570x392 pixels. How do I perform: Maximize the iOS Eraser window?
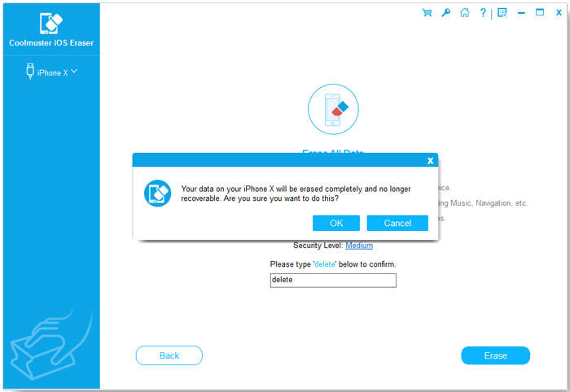click(x=540, y=13)
